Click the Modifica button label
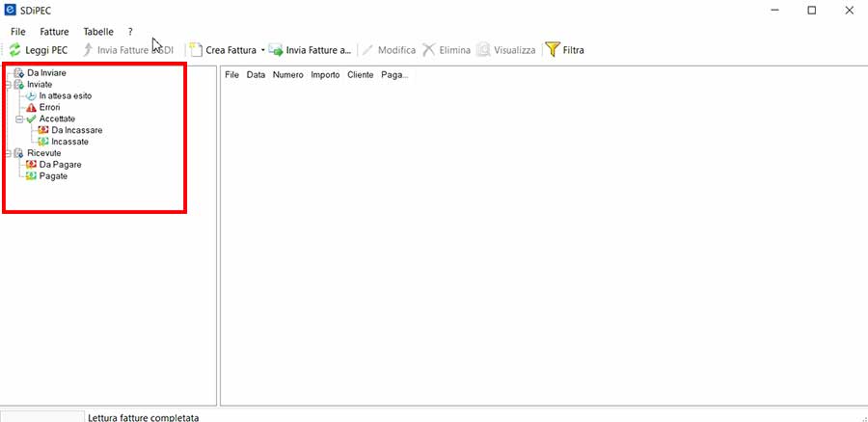868x422 pixels. click(397, 50)
